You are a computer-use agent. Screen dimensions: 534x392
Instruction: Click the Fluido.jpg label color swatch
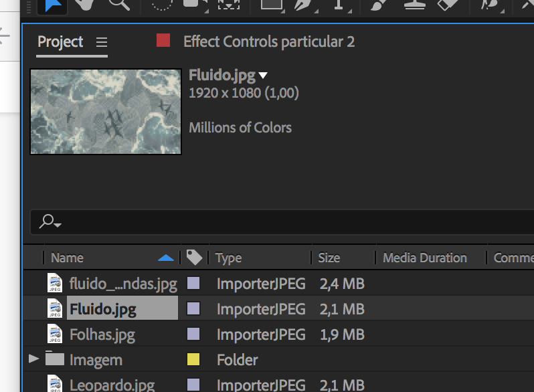[x=193, y=309]
